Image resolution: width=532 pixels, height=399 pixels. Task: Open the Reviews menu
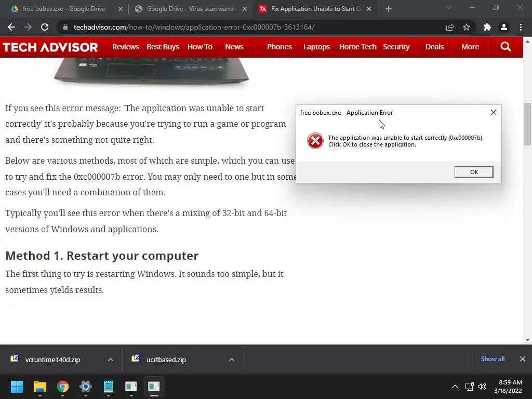click(x=126, y=47)
